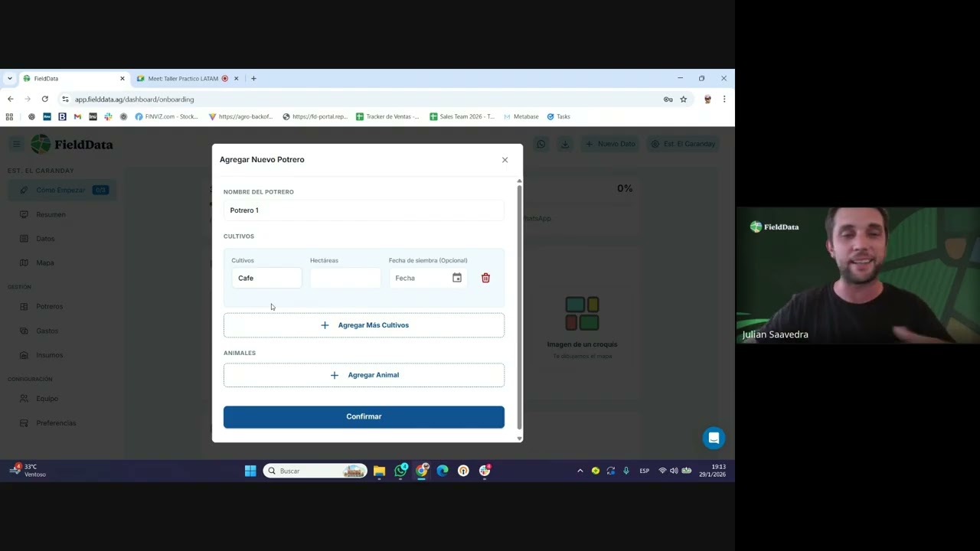
Task: Open the Slack bookmark icon
Action: click(x=108, y=116)
